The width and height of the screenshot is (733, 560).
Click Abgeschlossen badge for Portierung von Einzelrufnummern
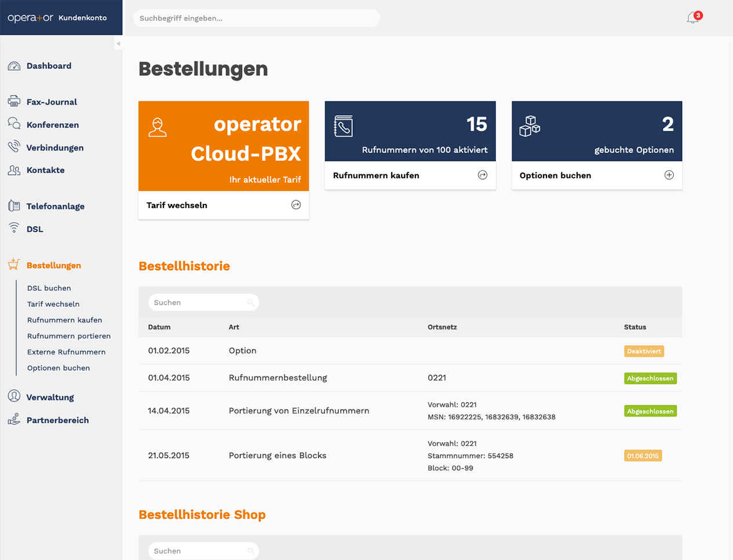650,411
